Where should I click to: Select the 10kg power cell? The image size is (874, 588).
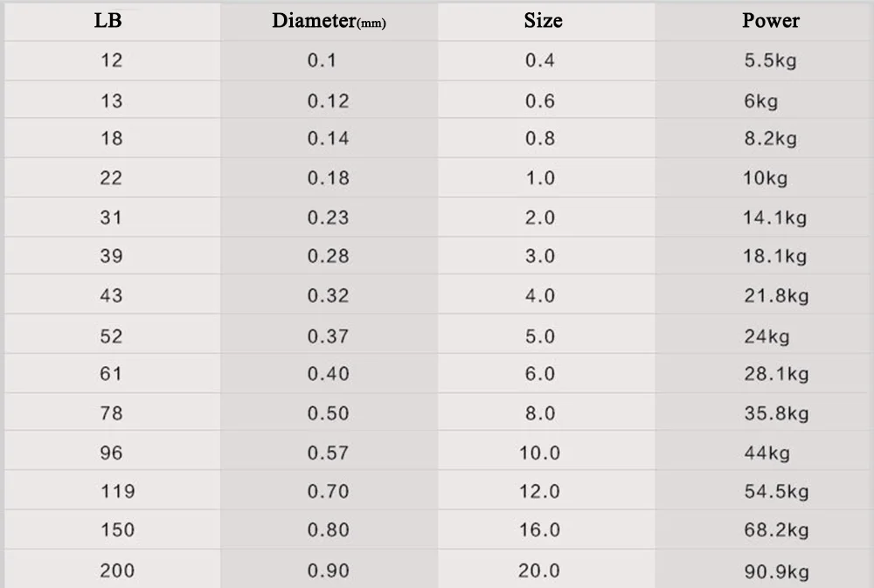click(x=765, y=178)
